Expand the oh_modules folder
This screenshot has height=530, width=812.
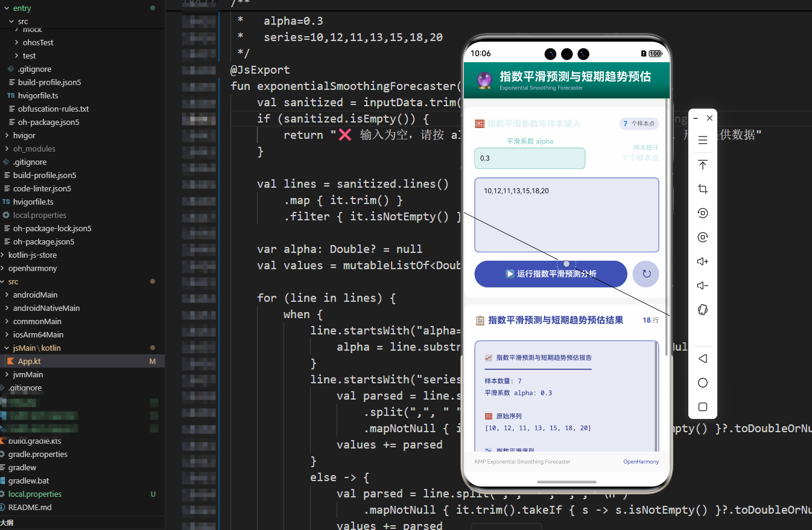click(x=7, y=148)
